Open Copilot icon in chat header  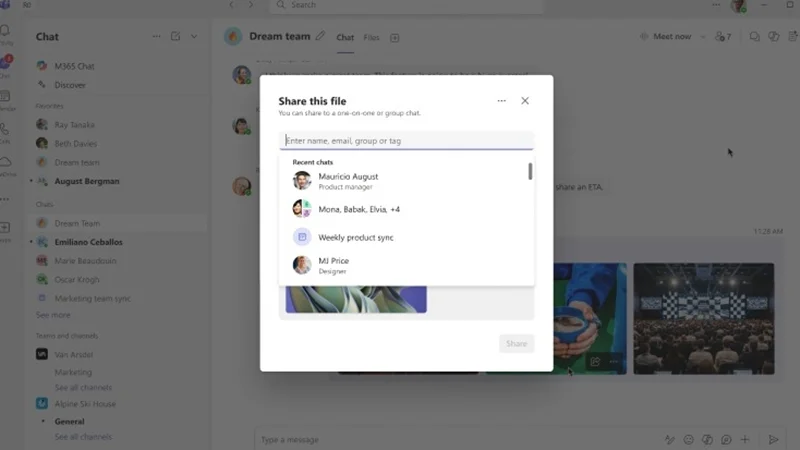773,36
